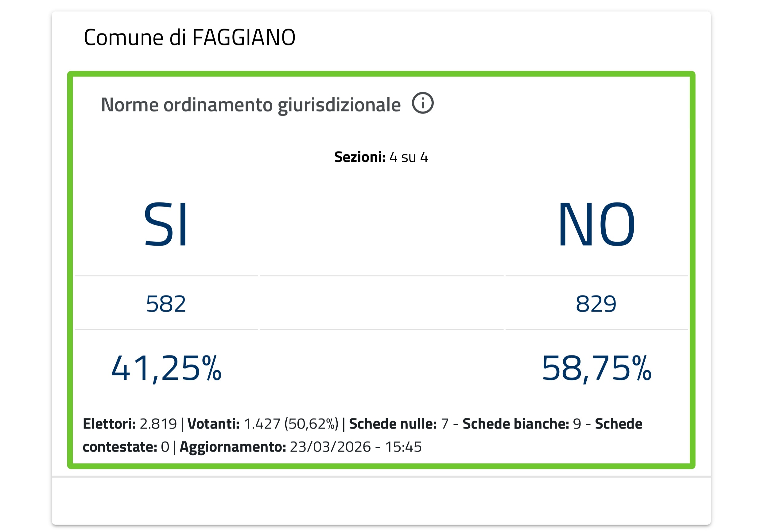
Task: Click the 'Schede nulle:' label
Action: point(393,424)
